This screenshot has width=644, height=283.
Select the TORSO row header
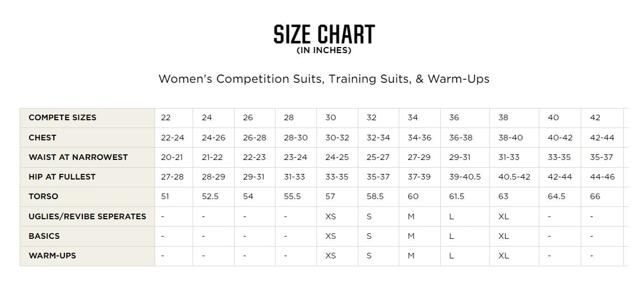(44, 196)
